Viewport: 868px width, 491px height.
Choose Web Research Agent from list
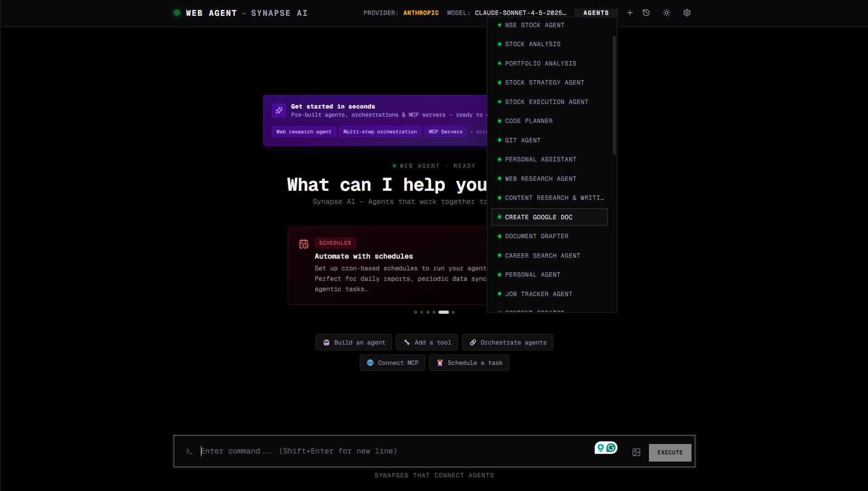(549, 179)
